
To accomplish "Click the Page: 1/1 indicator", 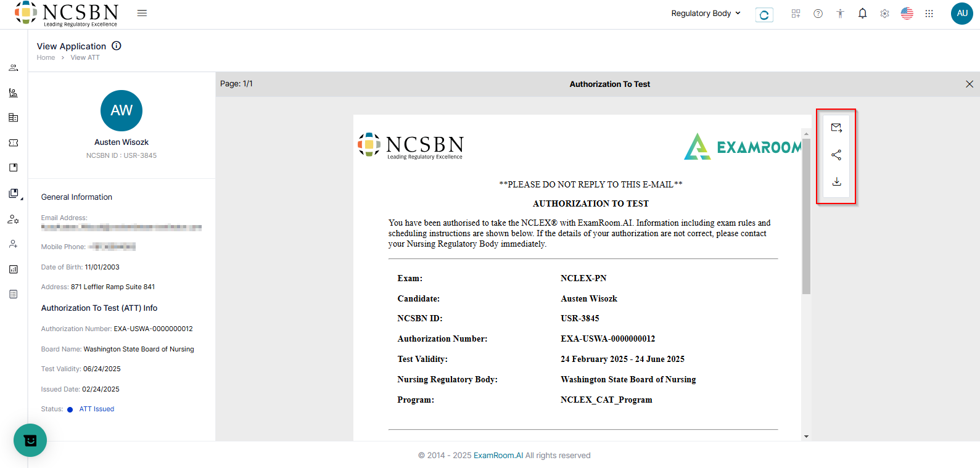I will (x=236, y=84).
